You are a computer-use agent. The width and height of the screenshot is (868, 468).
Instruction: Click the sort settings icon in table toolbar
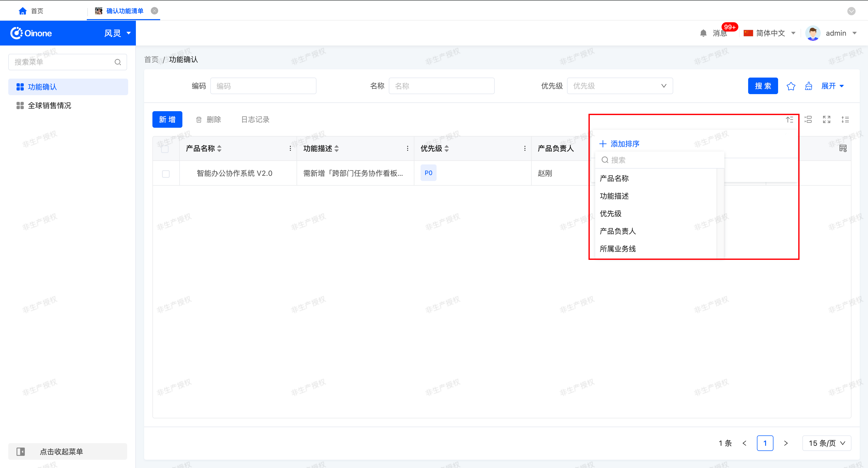tap(789, 119)
